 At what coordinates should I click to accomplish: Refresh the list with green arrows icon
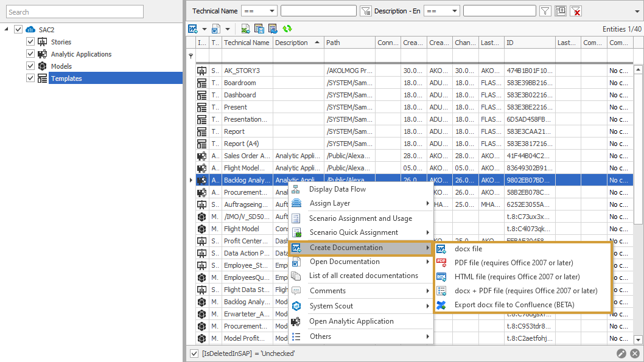click(x=286, y=28)
